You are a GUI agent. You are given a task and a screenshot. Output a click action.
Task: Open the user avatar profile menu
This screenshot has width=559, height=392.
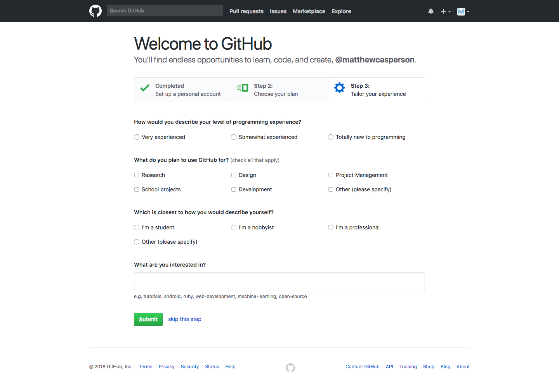463,11
